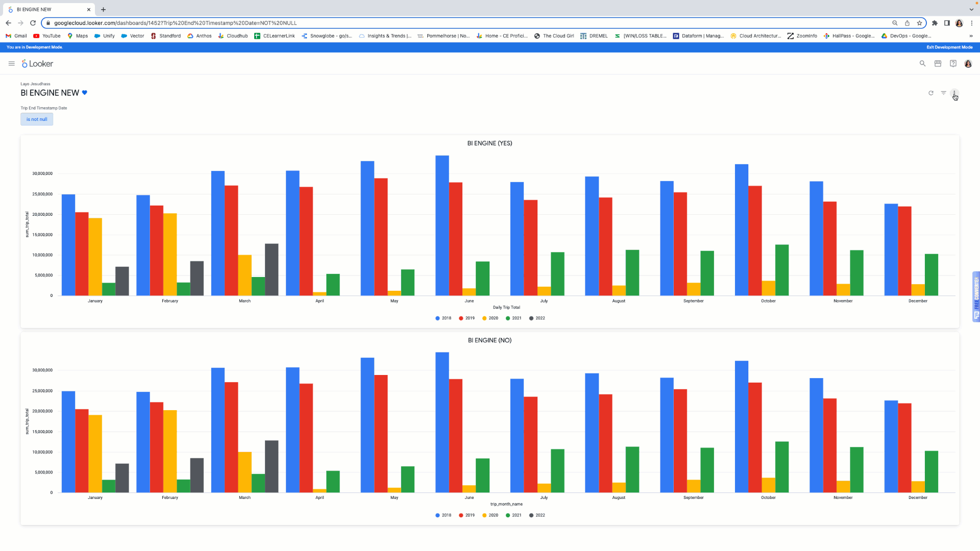Image resolution: width=980 pixels, height=551 pixels.
Task: Go back with browser back arrow
Action: pos(8,23)
